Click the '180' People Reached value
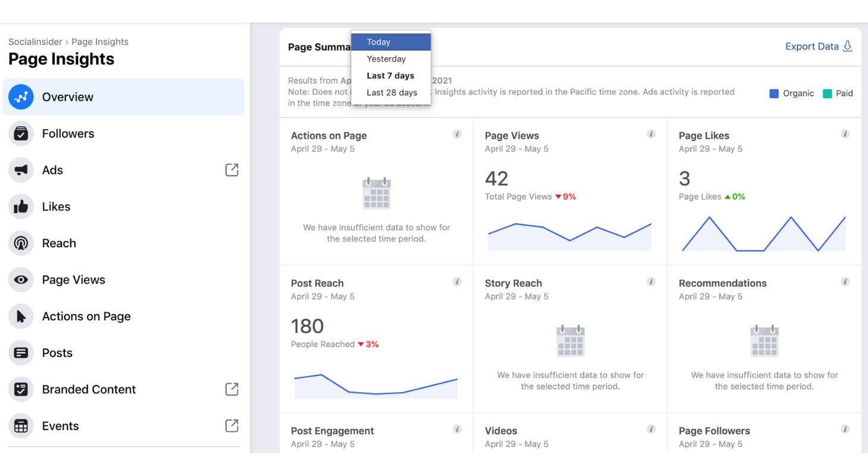868x476 pixels. (307, 326)
